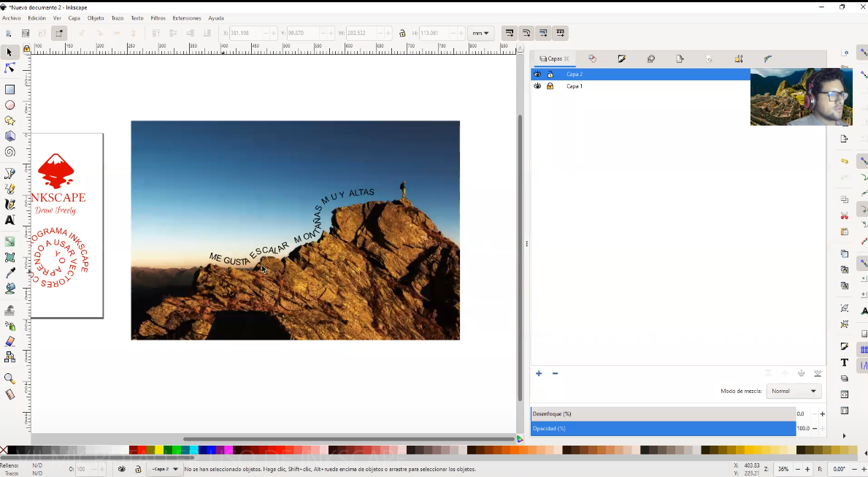This screenshot has height=477, width=868.
Task: Unlock the Capa 1 layer padlock
Action: coord(550,86)
